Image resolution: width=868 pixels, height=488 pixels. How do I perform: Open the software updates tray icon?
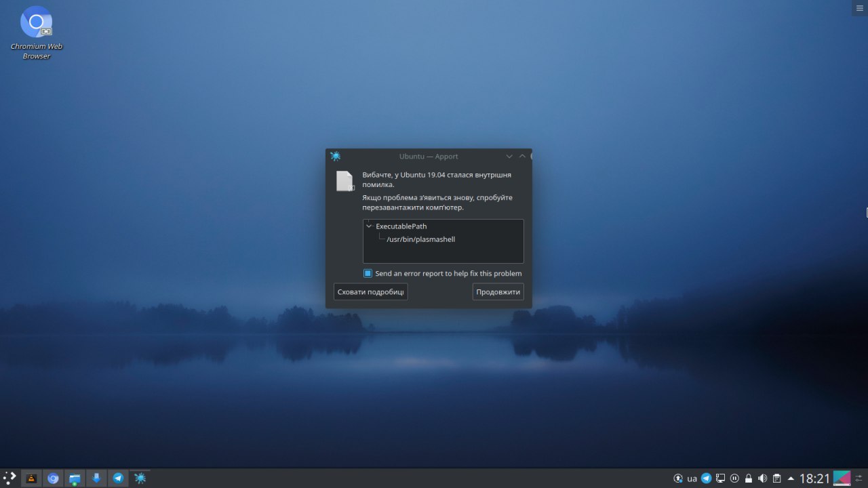[677, 479]
